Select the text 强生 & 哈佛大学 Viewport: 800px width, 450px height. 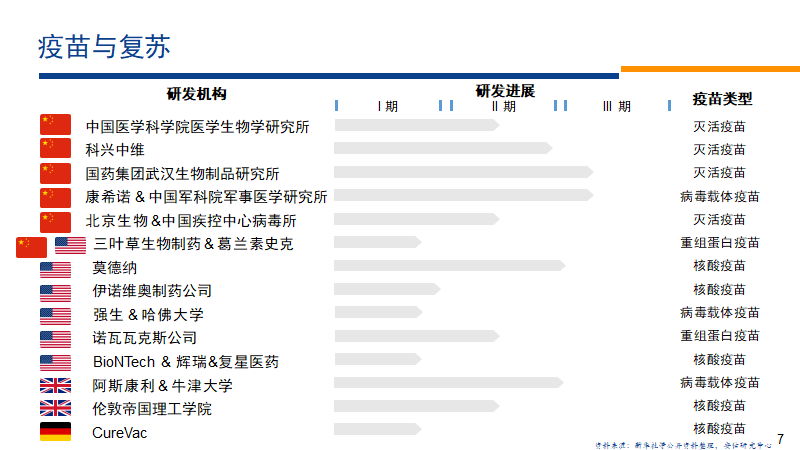148,315
